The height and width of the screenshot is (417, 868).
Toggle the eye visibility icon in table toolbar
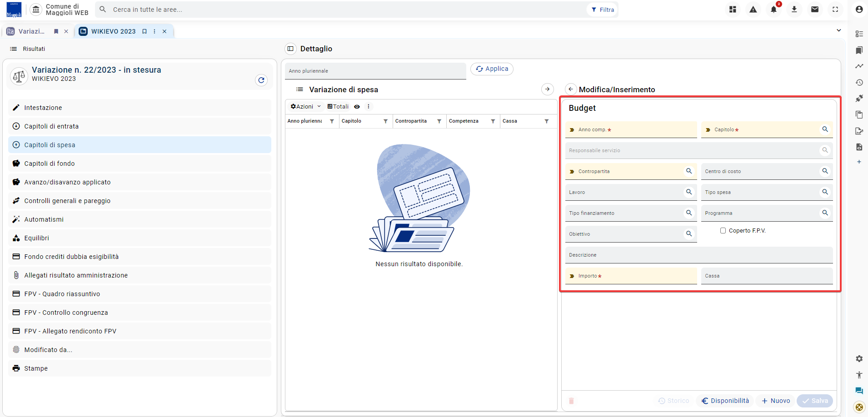coord(357,107)
